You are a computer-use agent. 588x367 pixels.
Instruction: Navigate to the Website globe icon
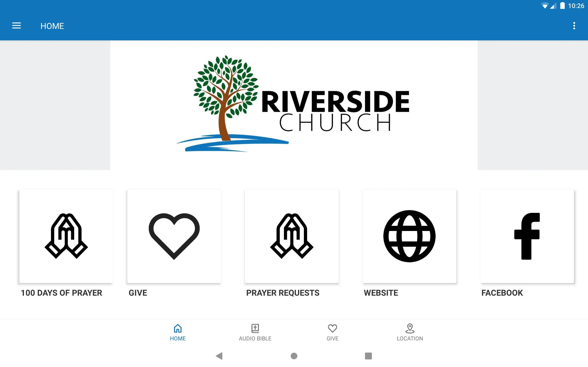pos(409,236)
